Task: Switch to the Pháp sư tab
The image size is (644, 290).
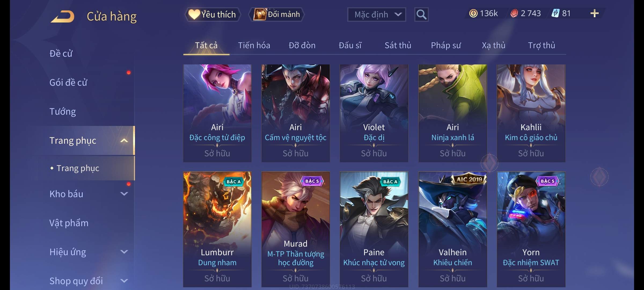Action: pyautogui.click(x=446, y=45)
